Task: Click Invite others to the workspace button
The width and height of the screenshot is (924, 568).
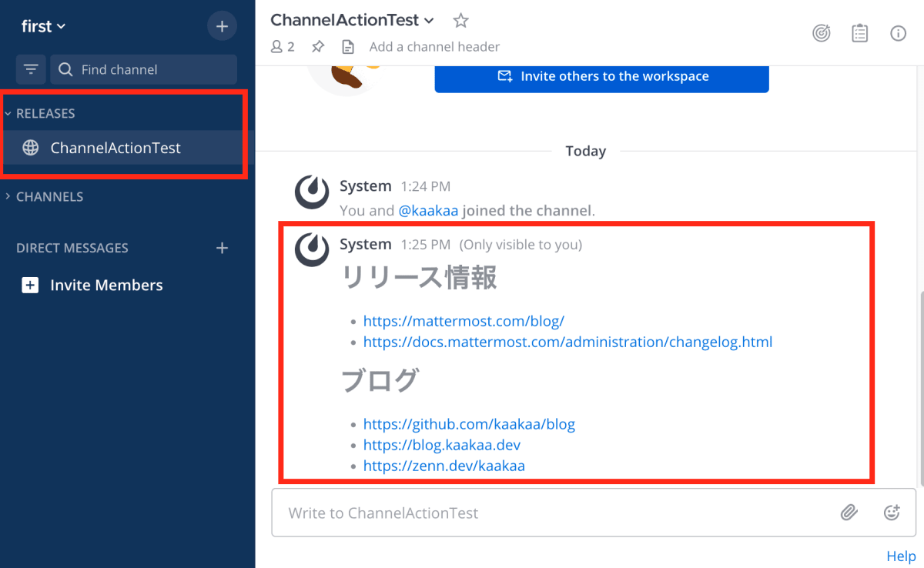Action: click(601, 76)
